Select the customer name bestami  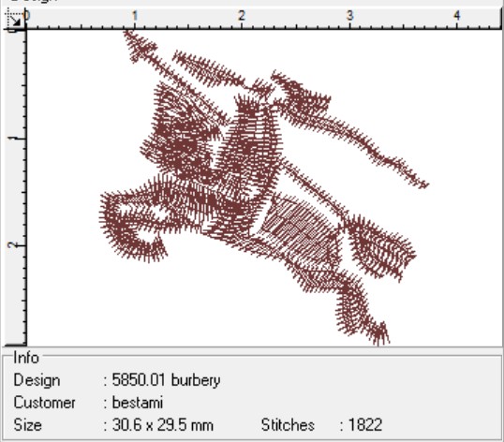(138, 403)
